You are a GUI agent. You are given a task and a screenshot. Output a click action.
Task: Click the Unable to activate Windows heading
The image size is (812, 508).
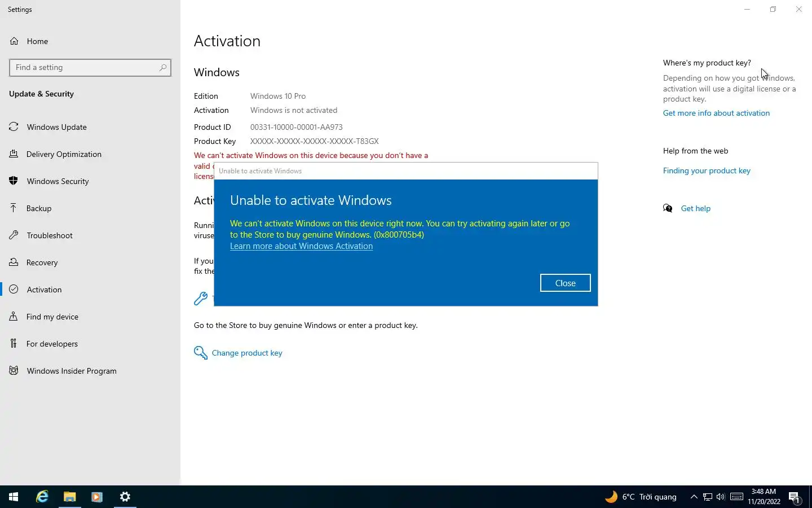[311, 200]
